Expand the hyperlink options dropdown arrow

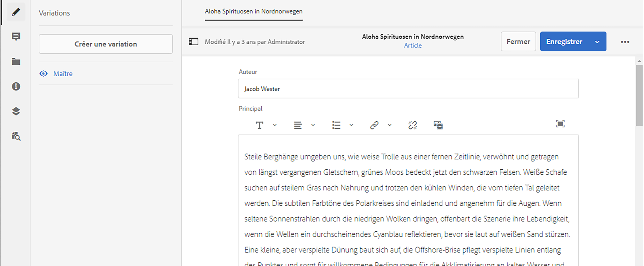390,125
